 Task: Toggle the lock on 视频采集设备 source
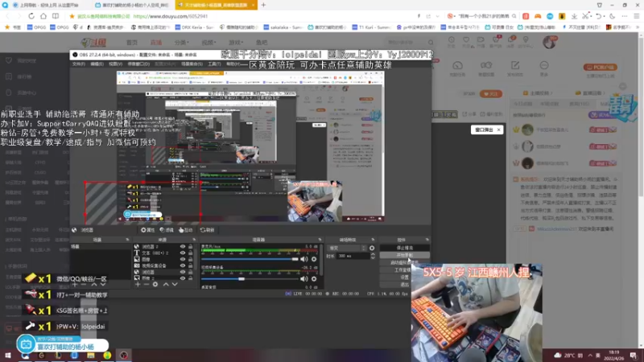click(190, 265)
